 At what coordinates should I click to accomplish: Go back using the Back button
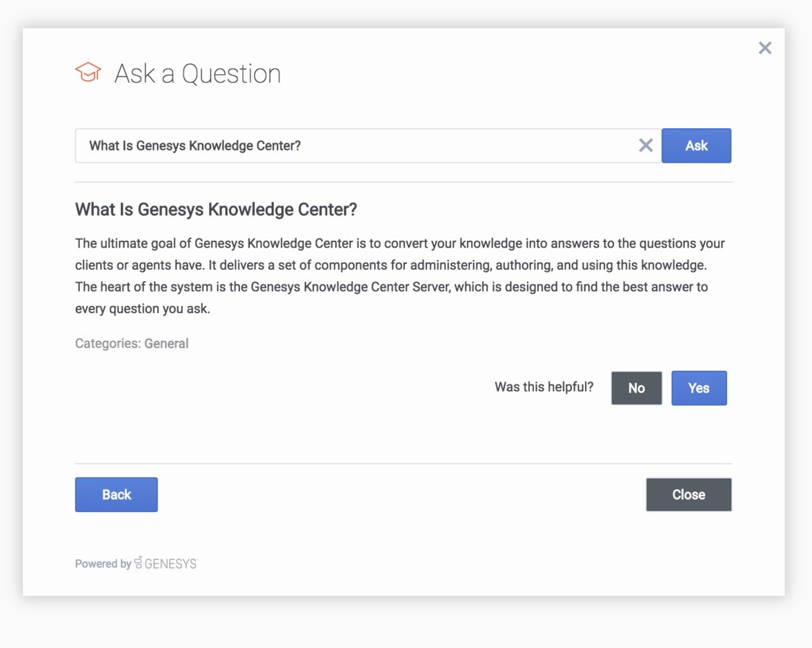(117, 495)
